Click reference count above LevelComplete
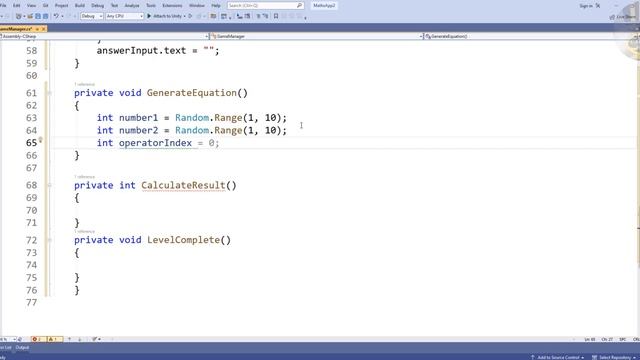This screenshot has height=360, width=640. coord(84,231)
